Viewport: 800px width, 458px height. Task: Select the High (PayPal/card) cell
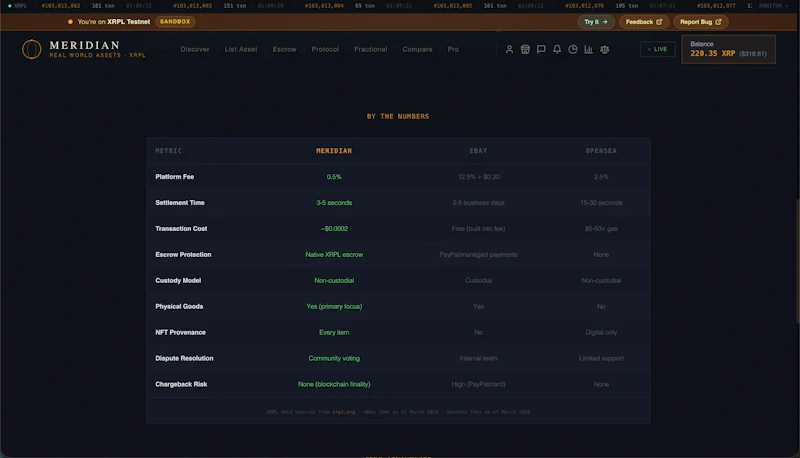pos(478,385)
